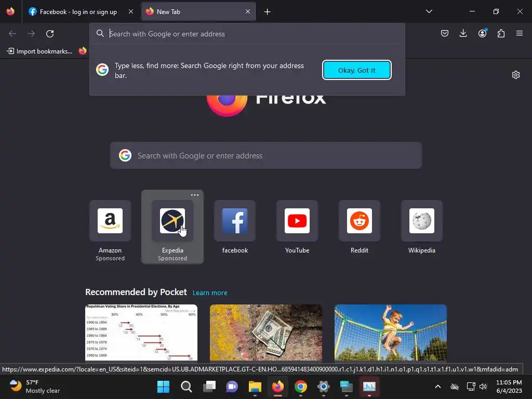This screenshot has height=399, width=532.
Task: Click the Firefox bookmark icon beside Import bookmarks
Action: 83,51
